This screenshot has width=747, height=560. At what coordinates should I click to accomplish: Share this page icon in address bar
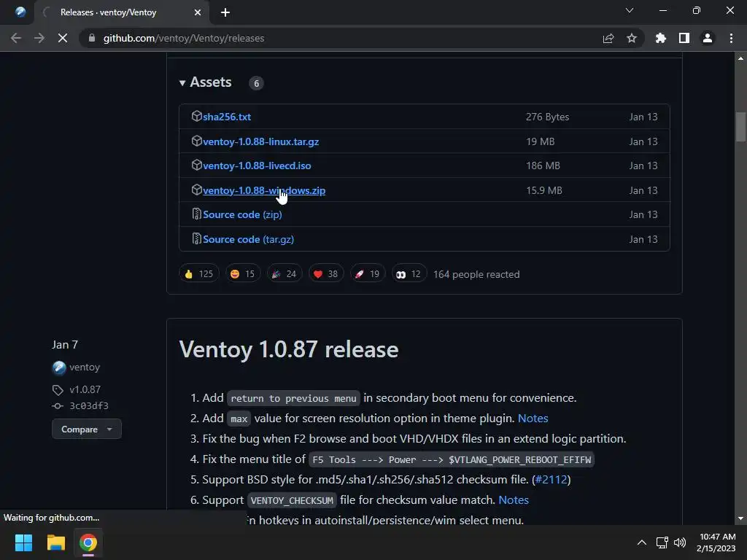(608, 38)
